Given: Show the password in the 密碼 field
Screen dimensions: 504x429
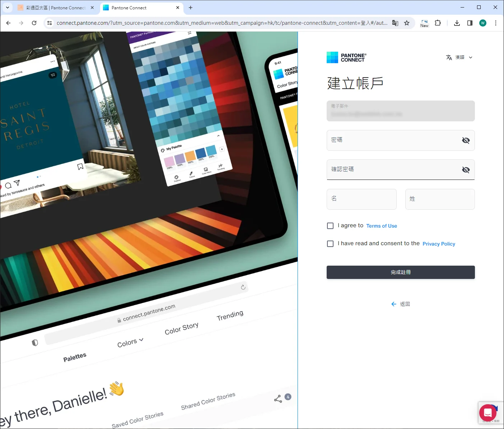Looking at the screenshot, I should [x=466, y=140].
